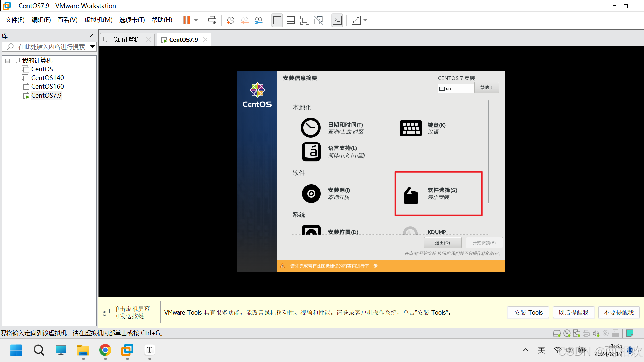This screenshot has height=362, width=644.
Task: Open the library search dropdown arrow
Action: coord(92,47)
